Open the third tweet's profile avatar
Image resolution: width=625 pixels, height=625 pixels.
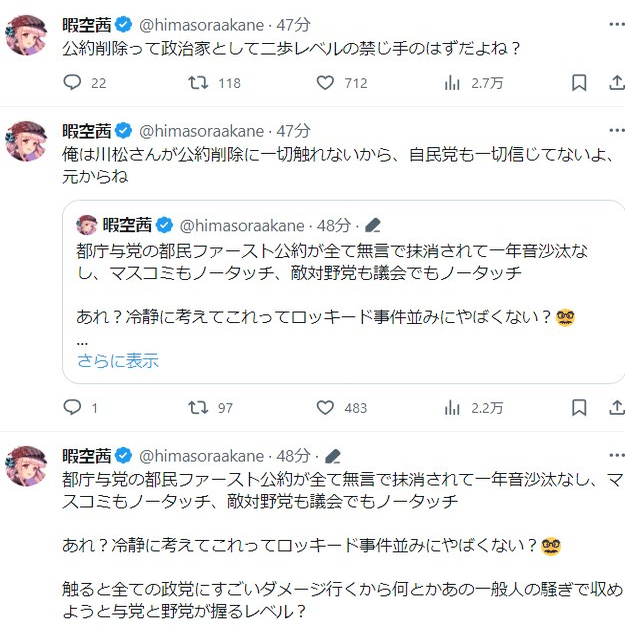(27, 468)
